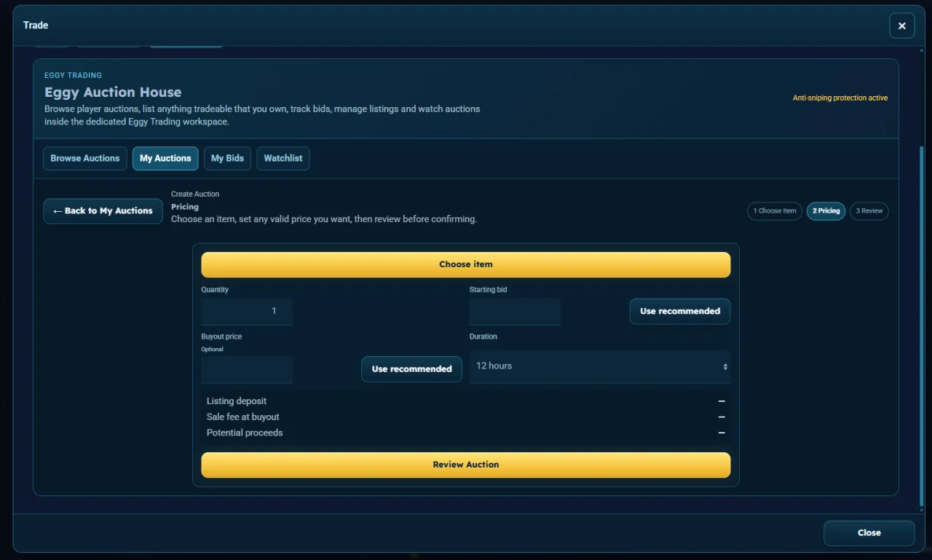Click the Anti-sniping protection active label
Screen dimensions: 932x560
[x=840, y=98]
